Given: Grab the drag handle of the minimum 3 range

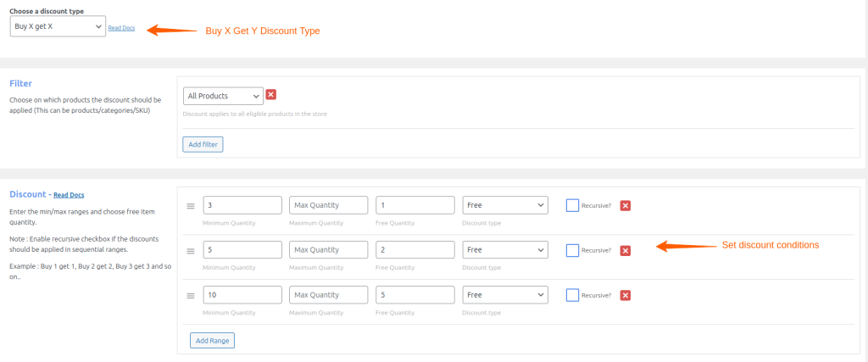Looking at the screenshot, I should coord(191,206).
